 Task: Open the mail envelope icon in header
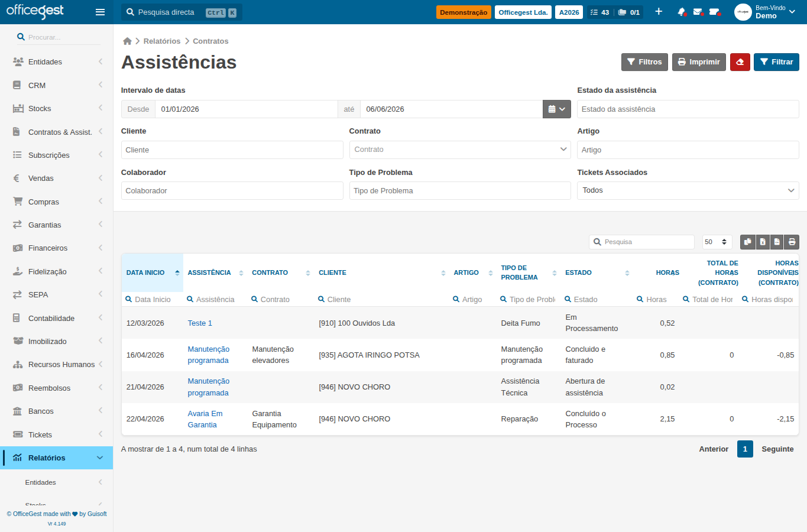pyautogui.click(x=698, y=12)
